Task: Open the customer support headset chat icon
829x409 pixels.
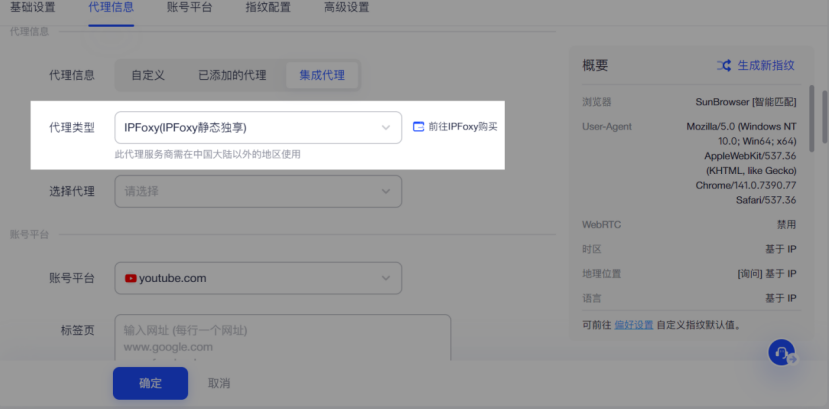Action: click(782, 352)
